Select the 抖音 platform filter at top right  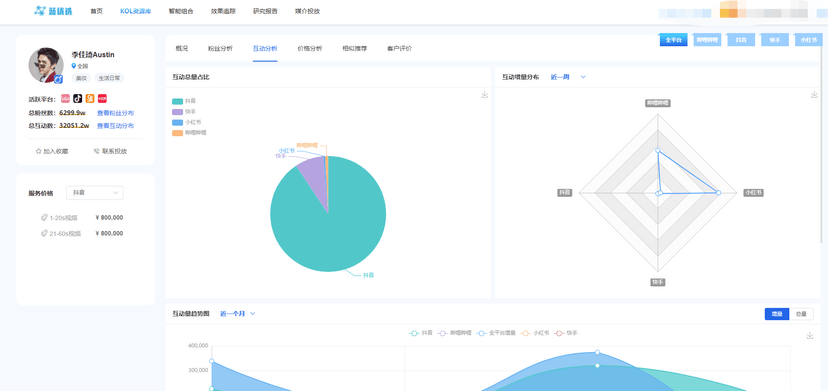741,40
